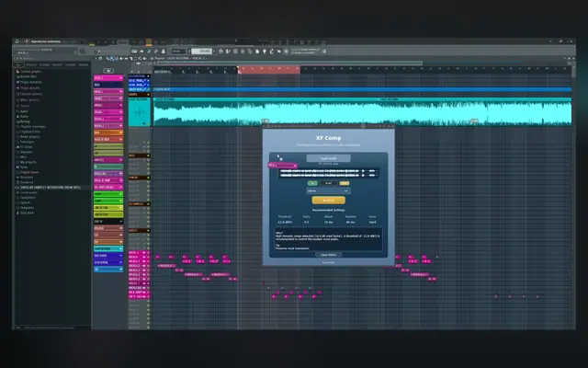Click Load Audio button in XF Comp
This screenshot has height=368, width=588.
pos(329,158)
